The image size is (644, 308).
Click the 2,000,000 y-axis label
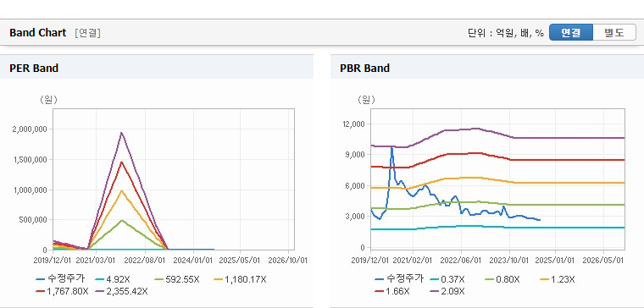click(x=31, y=129)
